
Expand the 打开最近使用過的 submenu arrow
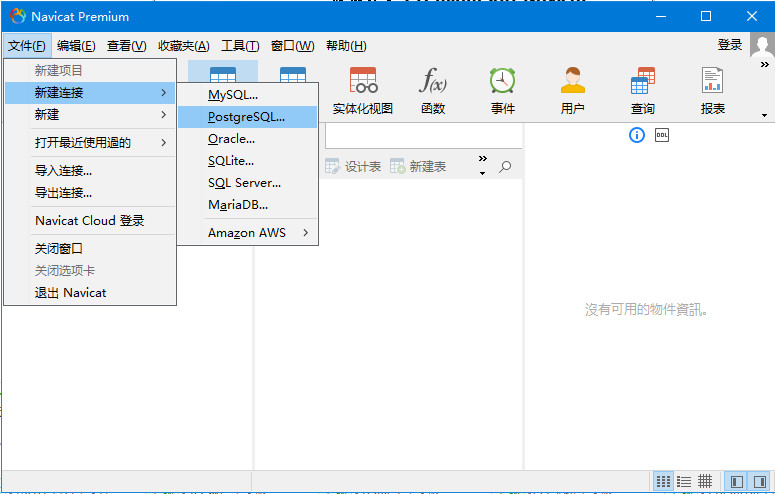click(x=164, y=143)
